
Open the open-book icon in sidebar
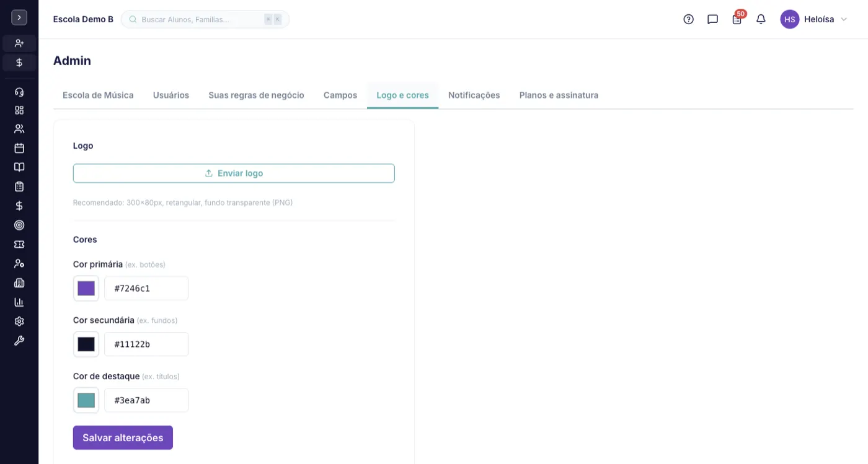pyautogui.click(x=19, y=167)
